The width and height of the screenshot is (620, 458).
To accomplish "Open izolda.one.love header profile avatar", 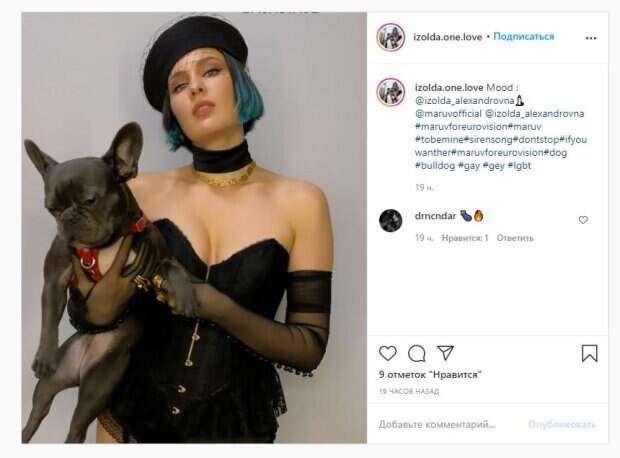I will [391, 37].
